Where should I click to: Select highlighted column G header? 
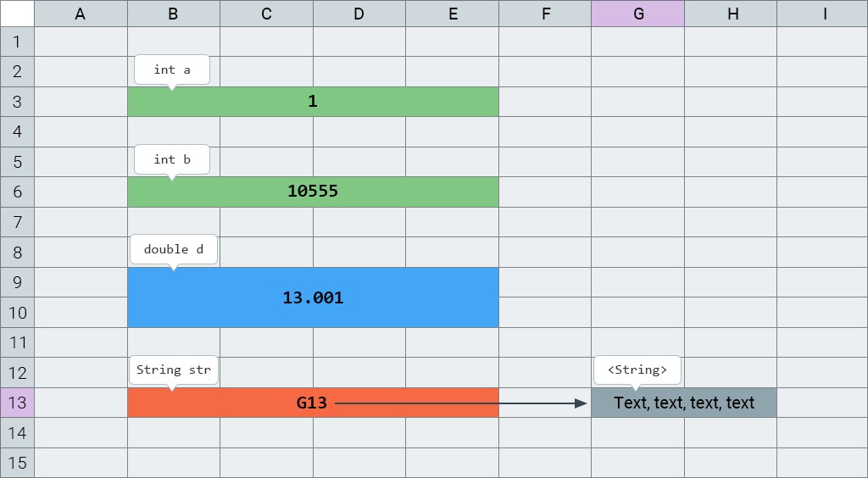[637, 14]
